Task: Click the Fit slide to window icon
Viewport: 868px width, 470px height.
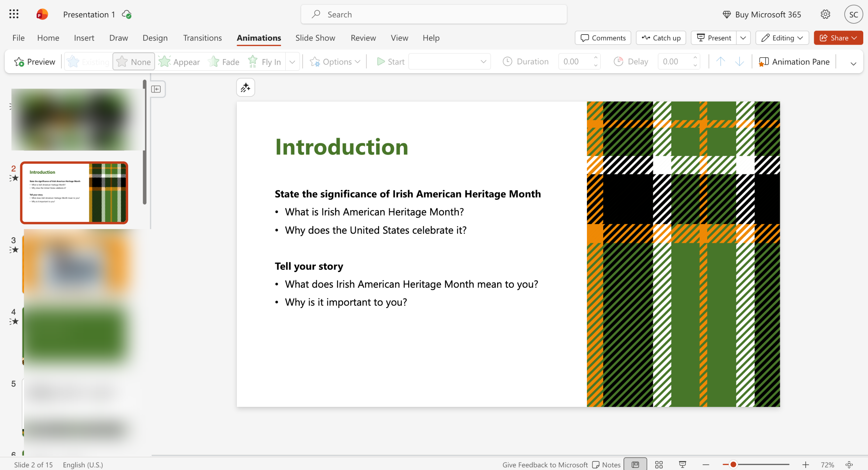Action: click(849, 465)
